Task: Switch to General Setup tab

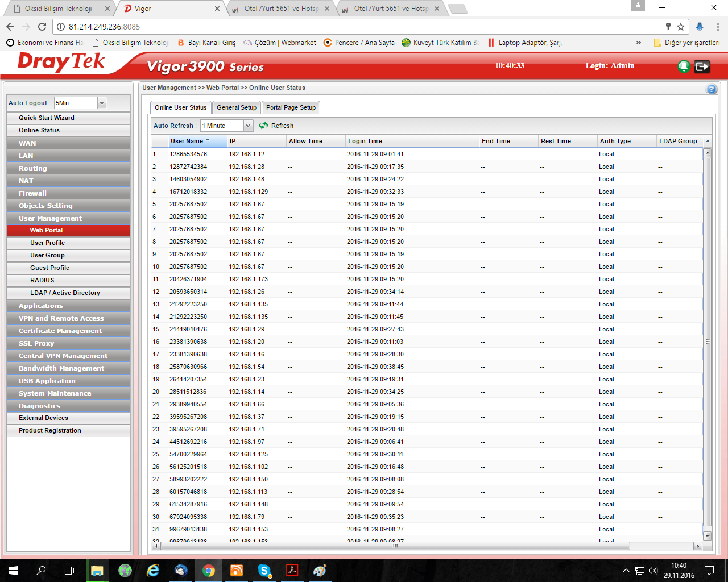Action: (x=236, y=107)
